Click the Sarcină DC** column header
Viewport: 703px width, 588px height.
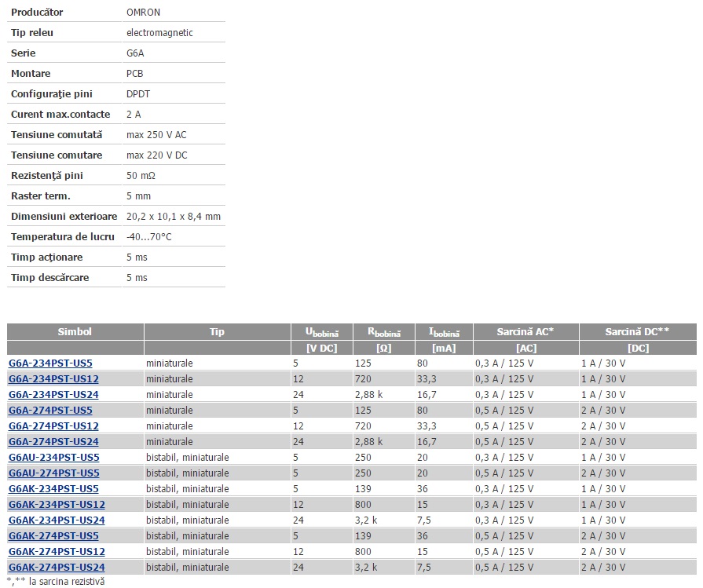pos(637,332)
